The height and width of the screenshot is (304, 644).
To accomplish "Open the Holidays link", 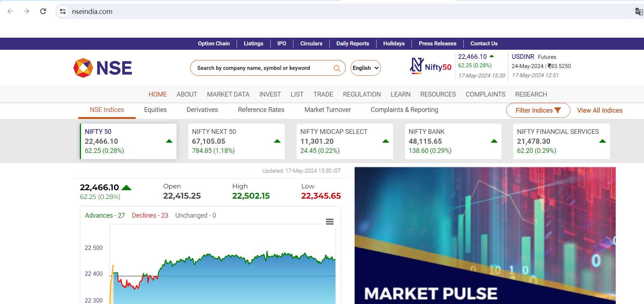I will click(394, 44).
